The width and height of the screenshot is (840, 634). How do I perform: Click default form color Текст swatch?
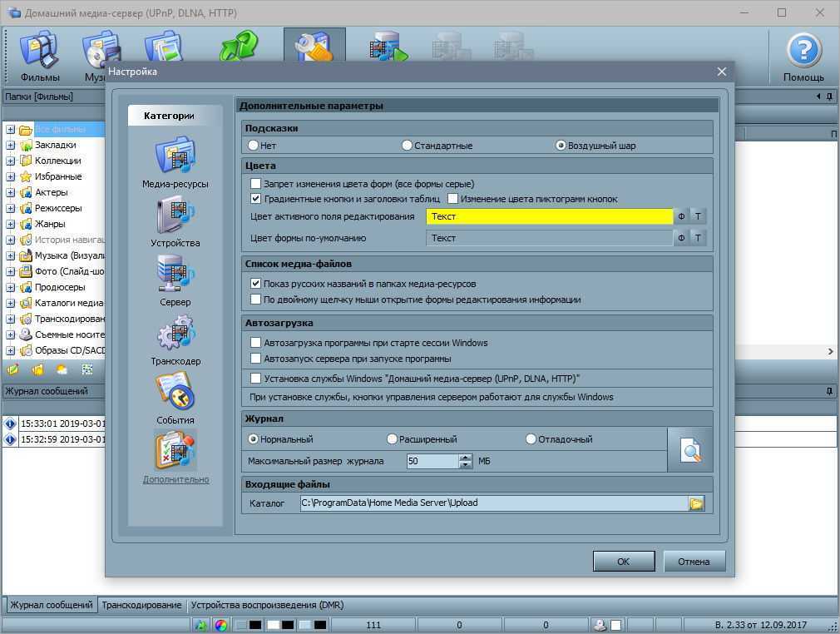tap(549, 238)
